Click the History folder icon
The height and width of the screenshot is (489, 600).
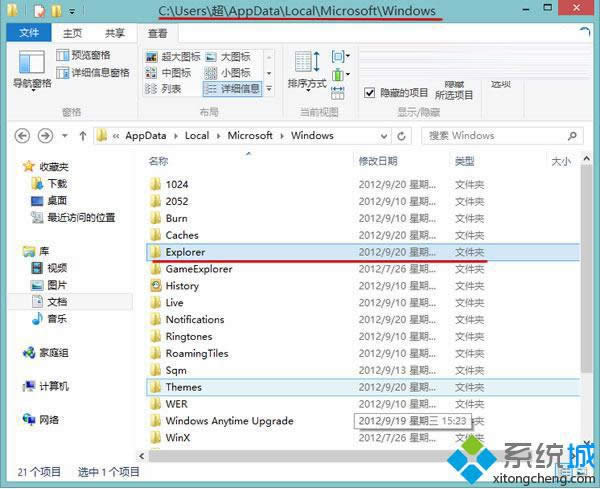156,286
